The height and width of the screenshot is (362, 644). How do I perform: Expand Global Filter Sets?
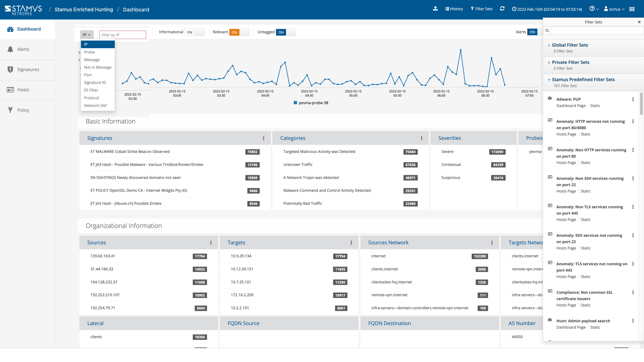pos(570,45)
